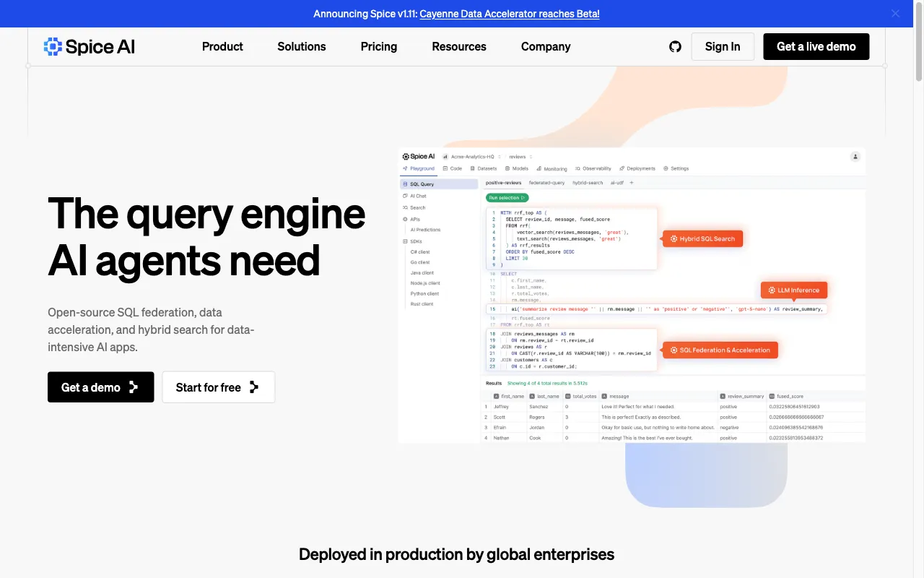Click the column type icon of the fused_score column

pos(772,396)
